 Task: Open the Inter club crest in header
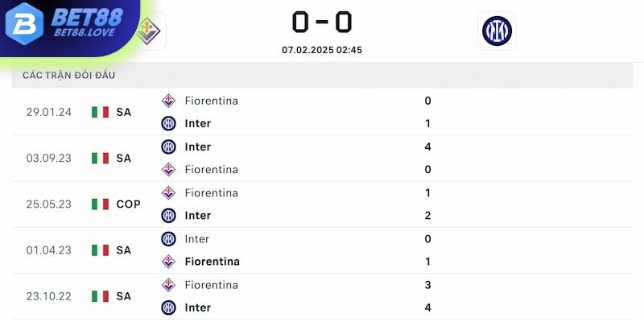coord(497,31)
